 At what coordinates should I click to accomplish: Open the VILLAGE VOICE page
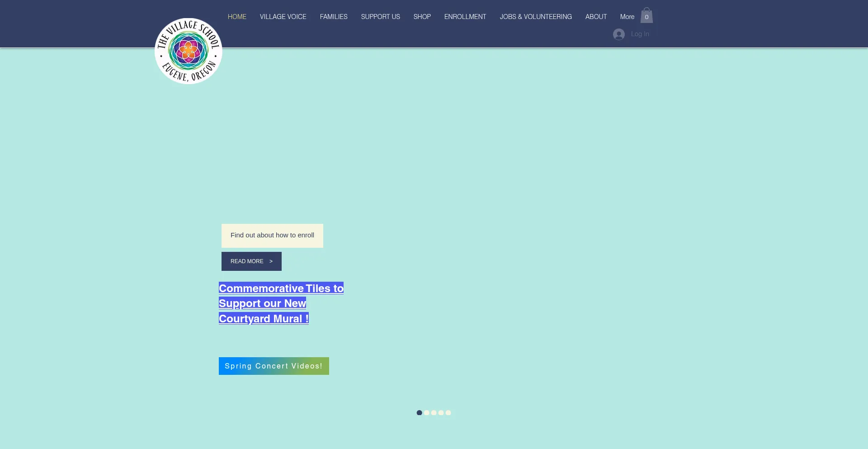coord(283,17)
